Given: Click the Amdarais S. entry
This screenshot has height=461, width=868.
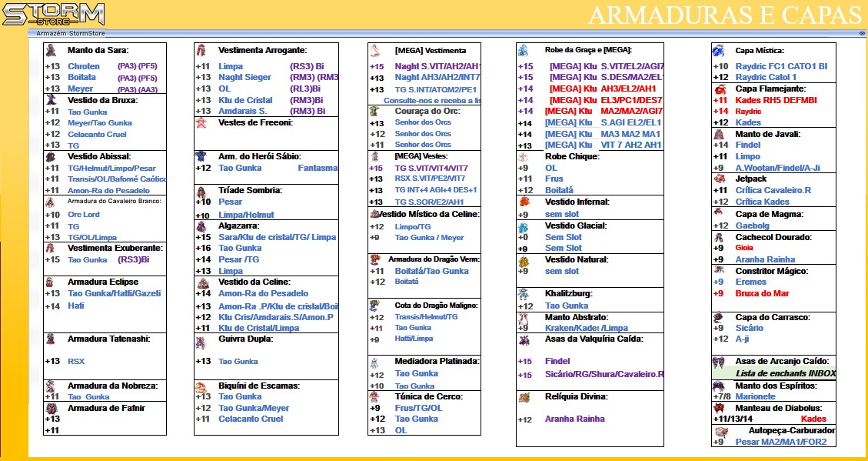Looking at the screenshot, I should point(242,112).
